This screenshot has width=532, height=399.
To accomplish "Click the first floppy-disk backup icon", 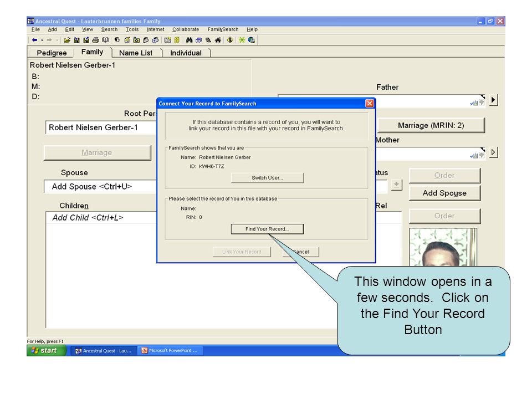I will tap(76, 40).
